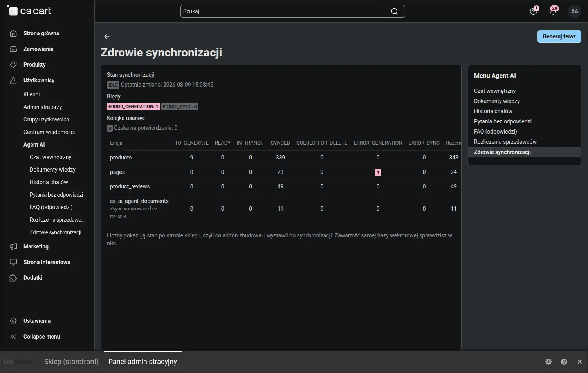Click the Generuj teraz button
This screenshot has width=588, height=373.
(x=559, y=36)
